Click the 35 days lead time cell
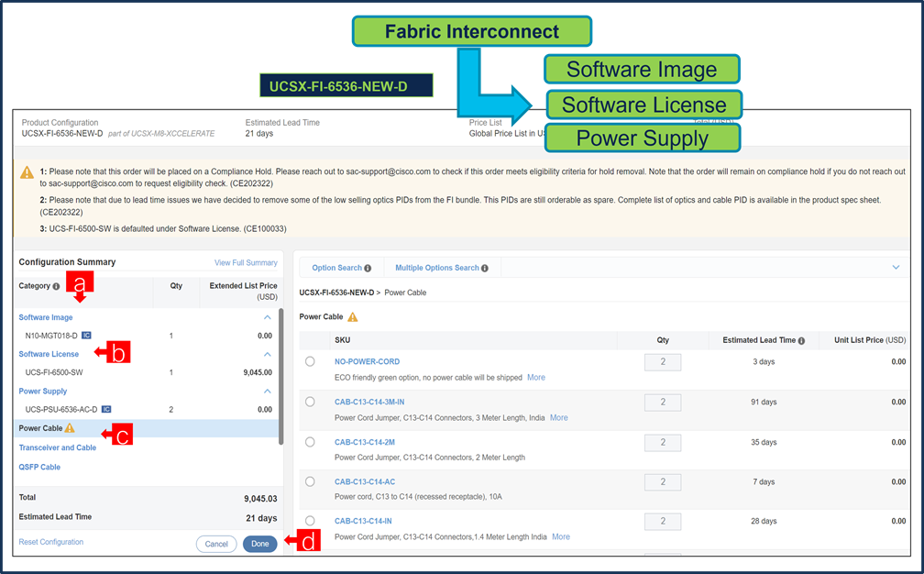This screenshot has height=574, width=924. click(x=764, y=442)
